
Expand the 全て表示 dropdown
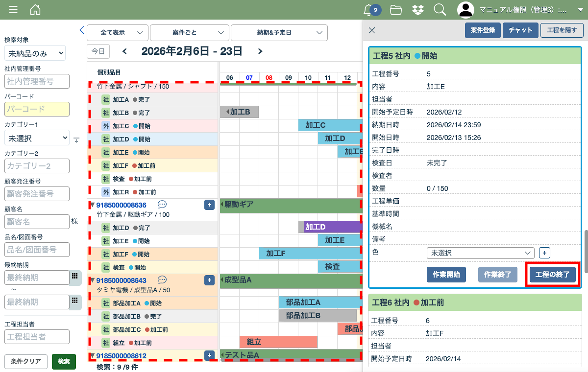pyautogui.click(x=118, y=33)
